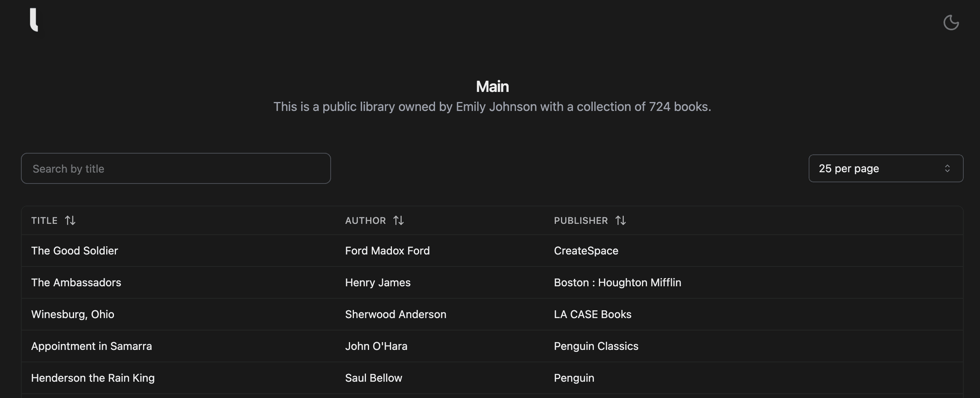Click the sort icon beside AUTHOR

tap(399, 220)
